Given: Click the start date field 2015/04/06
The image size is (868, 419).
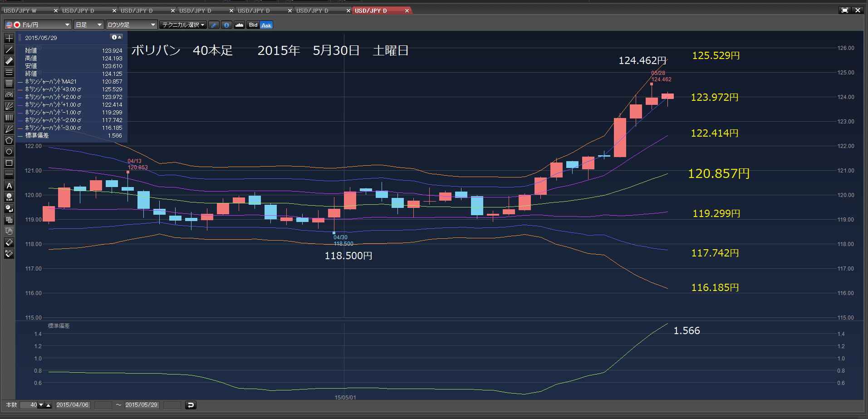Looking at the screenshot, I should pyautogui.click(x=73, y=405).
